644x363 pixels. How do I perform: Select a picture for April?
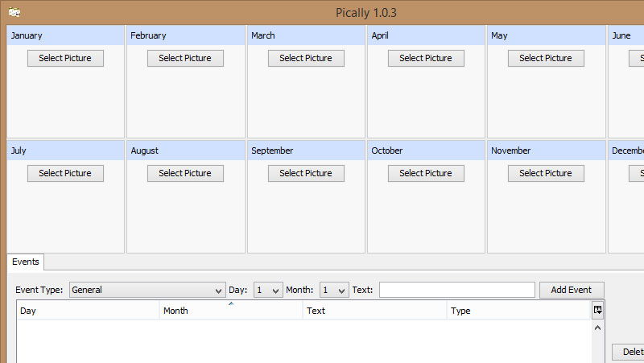(426, 58)
